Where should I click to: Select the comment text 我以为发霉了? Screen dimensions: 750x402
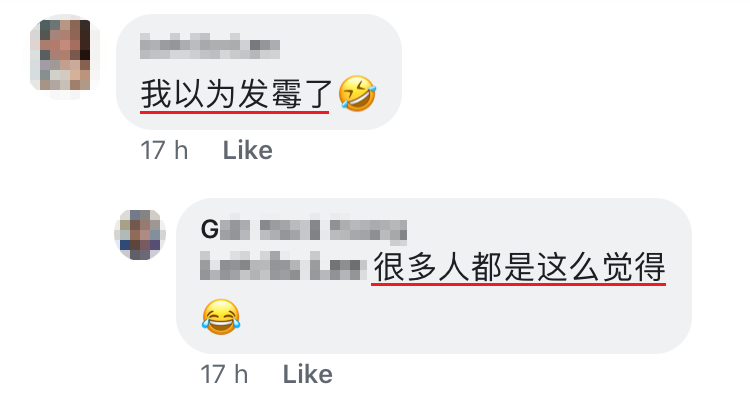click(x=236, y=93)
